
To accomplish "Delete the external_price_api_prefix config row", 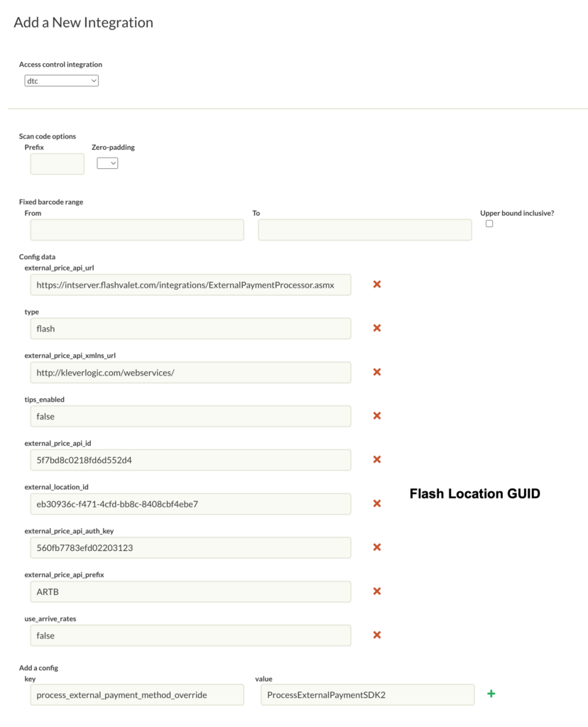I will tap(377, 591).
